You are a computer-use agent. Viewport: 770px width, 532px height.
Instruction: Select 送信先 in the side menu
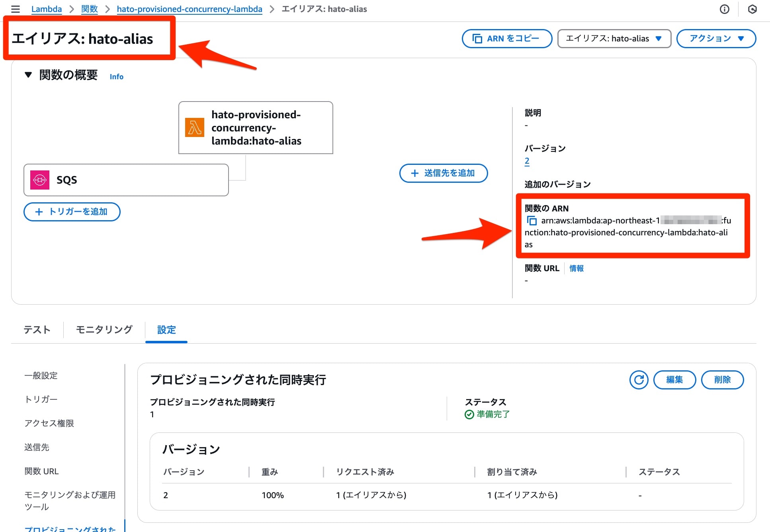click(37, 447)
